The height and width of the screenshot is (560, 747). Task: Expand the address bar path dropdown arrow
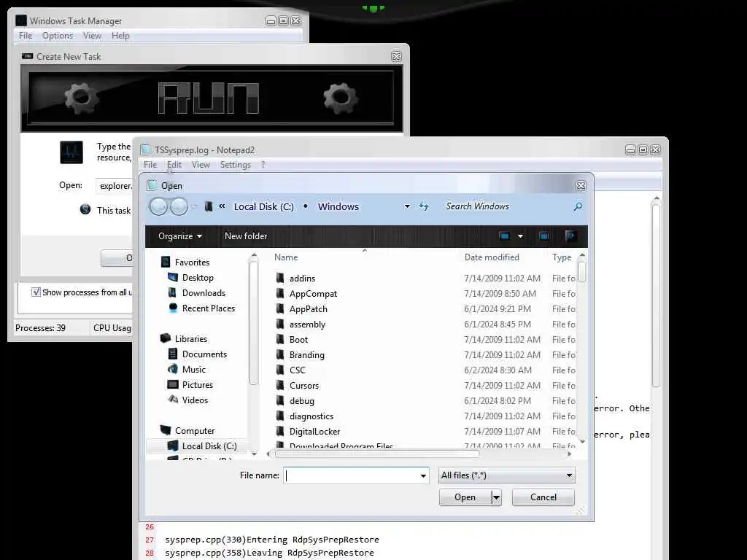click(x=407, y=206)
